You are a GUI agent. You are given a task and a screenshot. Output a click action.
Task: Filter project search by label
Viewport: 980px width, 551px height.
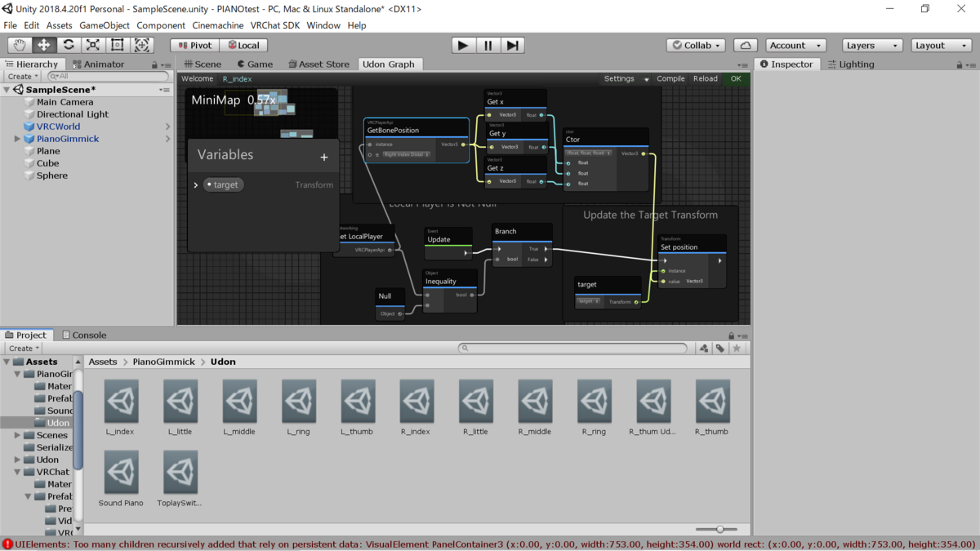(719, 348)
